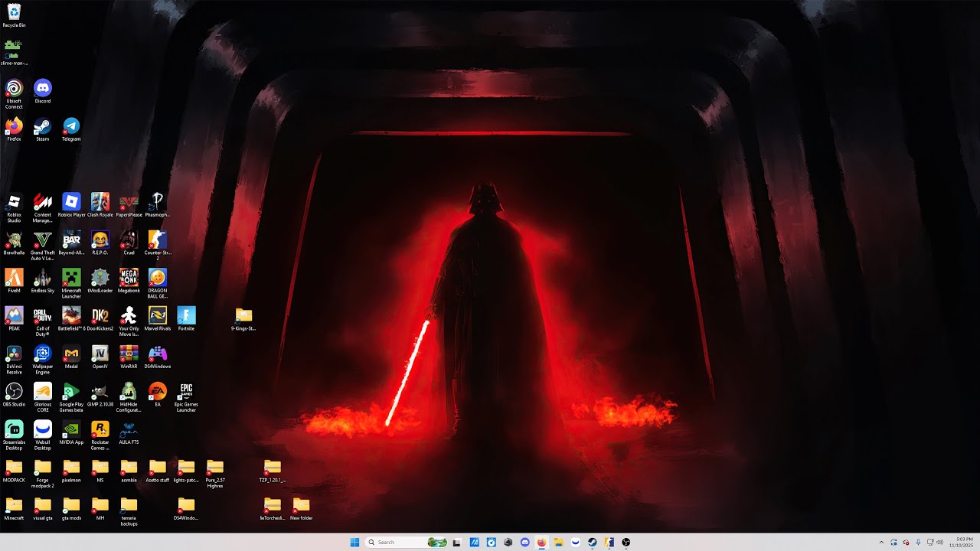
Task: Select the terraria backups folder
Action: tap(129, 513)
